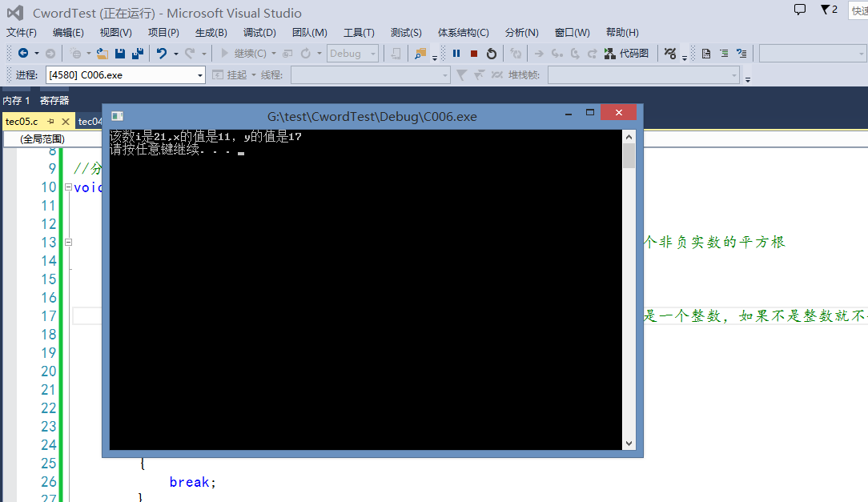Switch to the 寄存器 tab

click(x=54, y=100)
